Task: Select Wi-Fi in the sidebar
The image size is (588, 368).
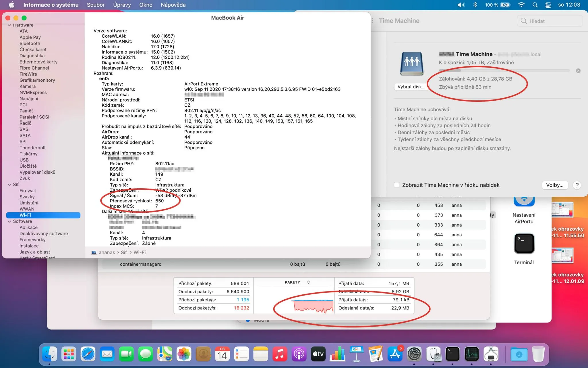Action: click(43, 215)
